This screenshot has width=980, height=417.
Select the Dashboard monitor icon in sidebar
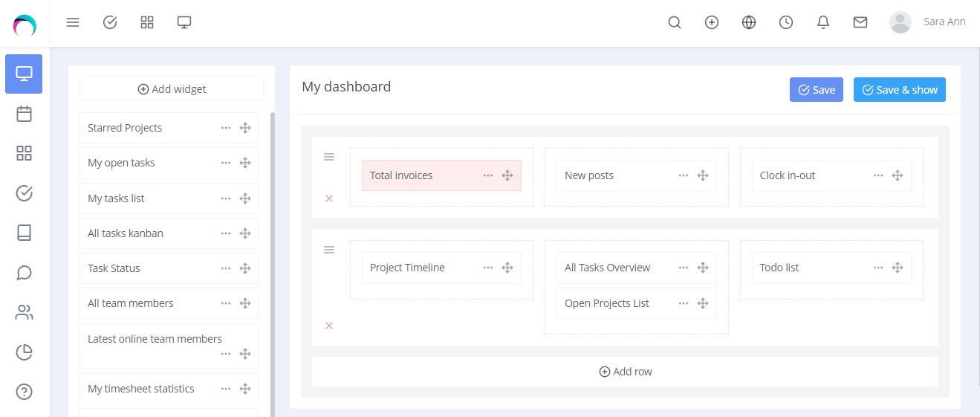point(24,74)
